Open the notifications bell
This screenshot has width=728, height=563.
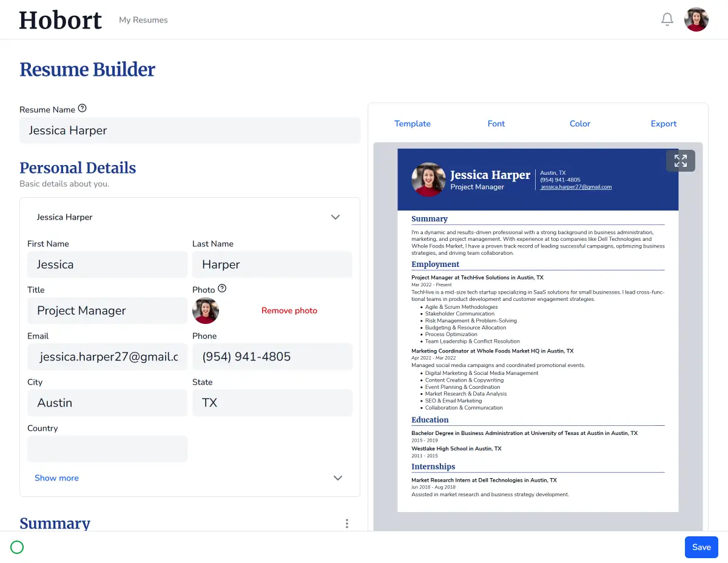click(x=667, y=19)
